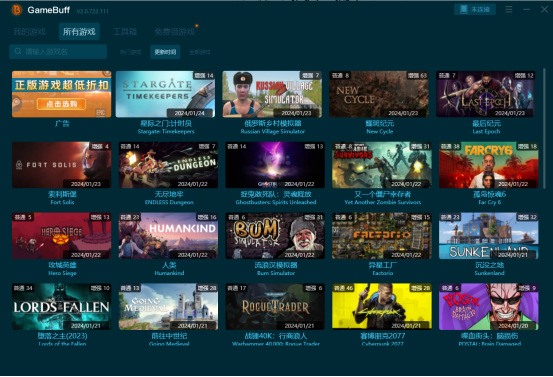Switch to the 我的游戏 tab
This screenshot has width=553, height=377.
pos(30,32)
